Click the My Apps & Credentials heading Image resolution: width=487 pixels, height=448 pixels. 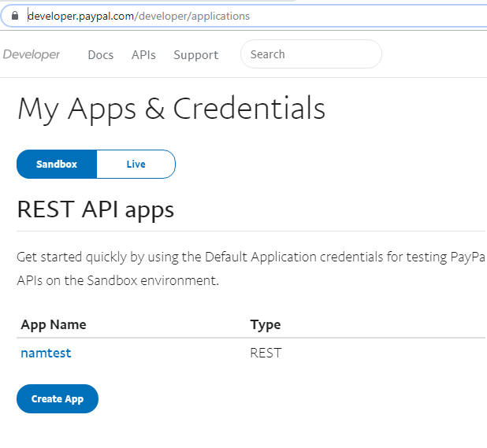point(172,109)
